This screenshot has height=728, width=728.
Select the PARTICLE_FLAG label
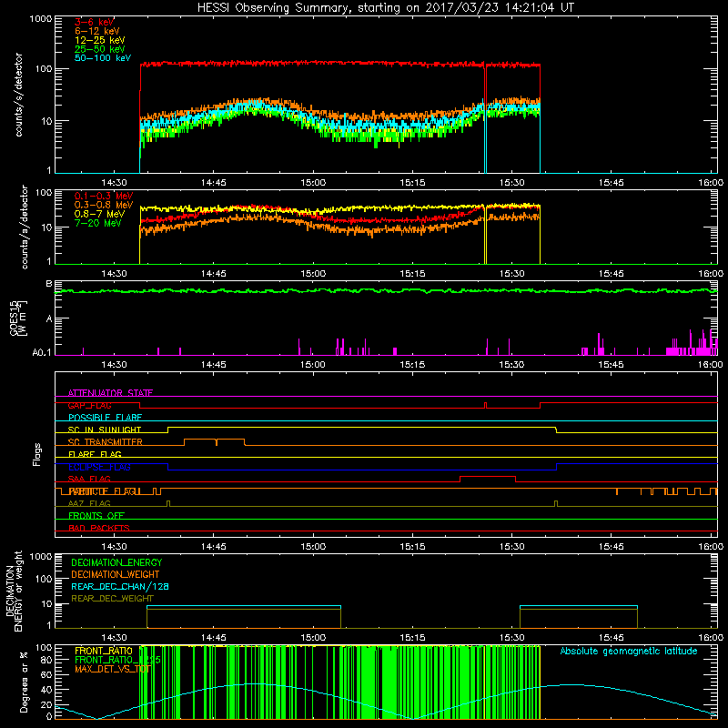[104, 491]
